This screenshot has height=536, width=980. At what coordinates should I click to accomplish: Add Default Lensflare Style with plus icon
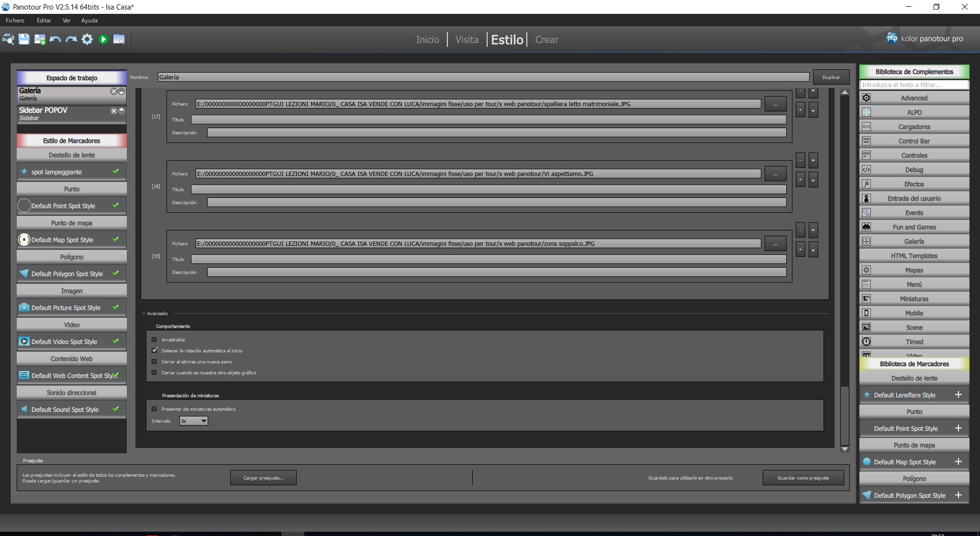click(958, 394)
